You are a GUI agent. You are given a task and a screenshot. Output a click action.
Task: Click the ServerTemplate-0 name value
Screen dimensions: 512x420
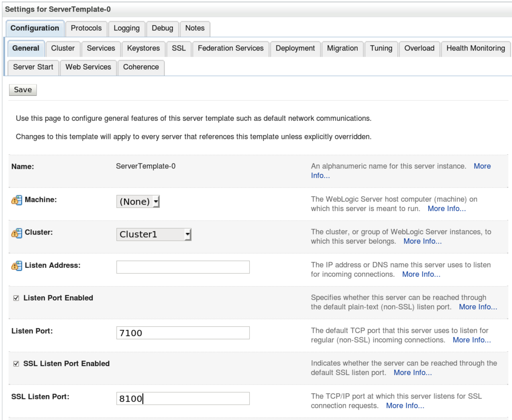[x=146, y=166]
